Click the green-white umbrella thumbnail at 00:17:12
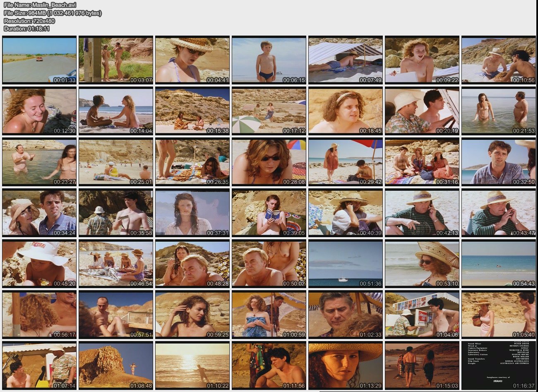The image size is (538, 392). [x=269, y=111]
